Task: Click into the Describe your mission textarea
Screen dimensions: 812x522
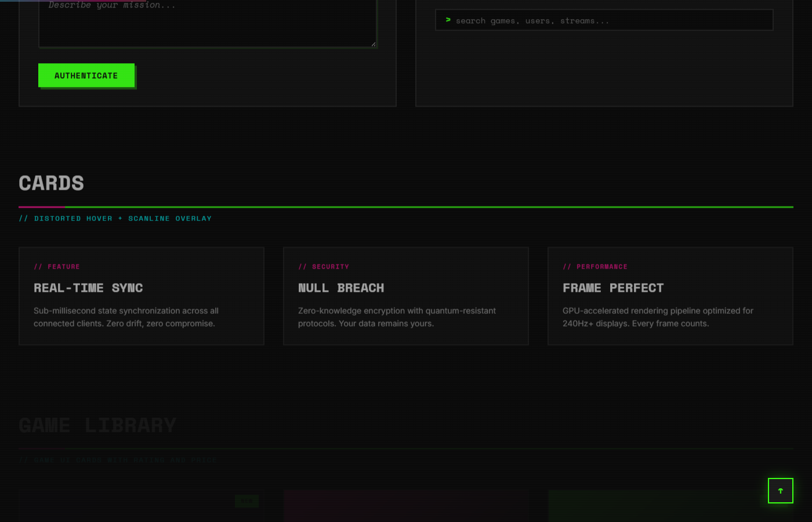Action: [x=208, y=23]
